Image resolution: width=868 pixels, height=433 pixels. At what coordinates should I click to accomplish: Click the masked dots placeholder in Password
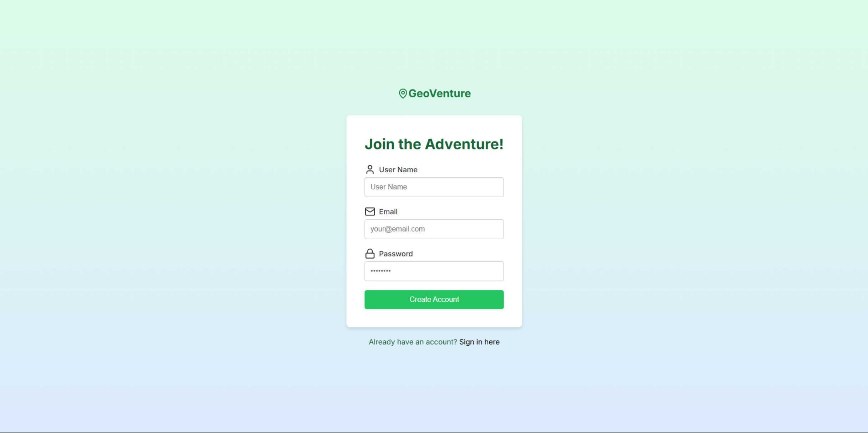[x=380, y=271]
